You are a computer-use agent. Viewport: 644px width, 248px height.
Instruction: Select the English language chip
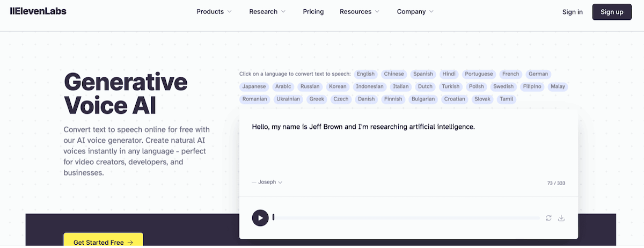tap(365, 74)
